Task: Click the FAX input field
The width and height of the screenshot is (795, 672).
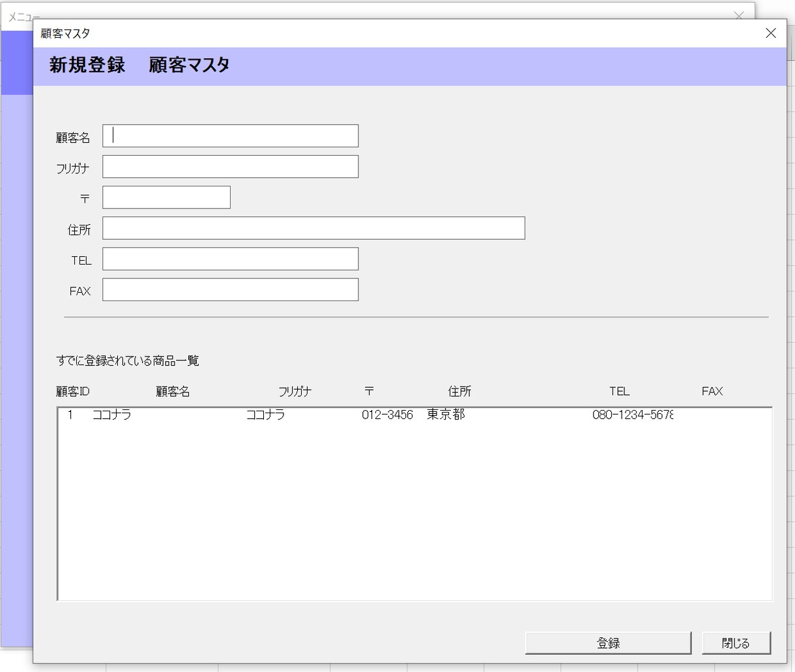Action: 230,289
